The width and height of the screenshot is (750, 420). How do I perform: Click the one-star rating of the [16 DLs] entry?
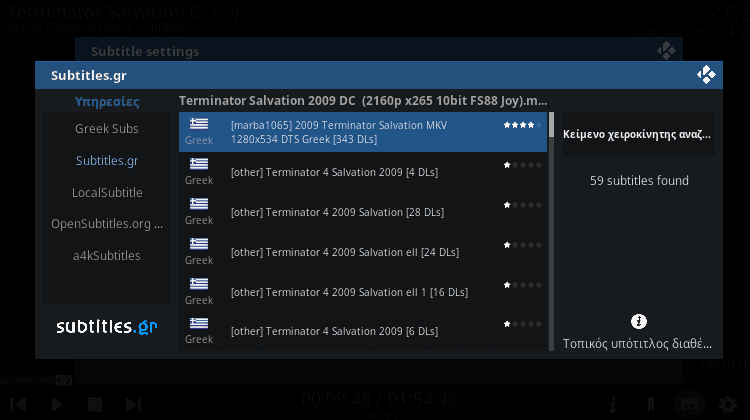pyautogui.click(x=522, y=285)
